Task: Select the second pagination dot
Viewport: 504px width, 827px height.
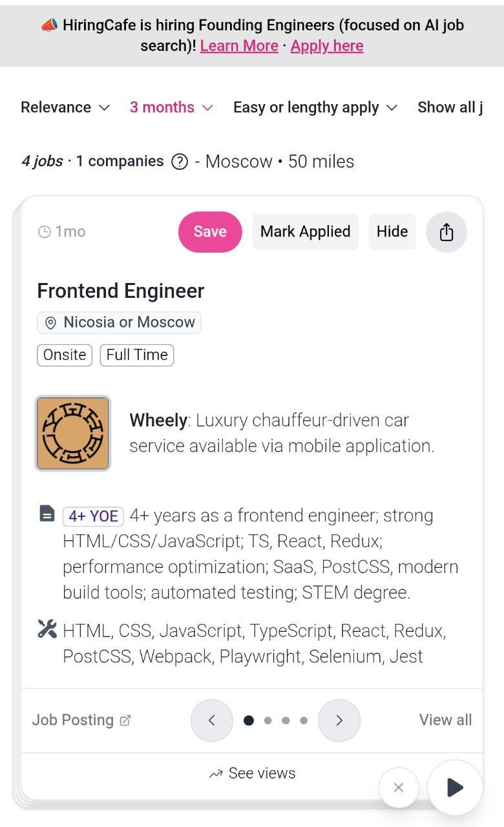Action: pos(268,720)
